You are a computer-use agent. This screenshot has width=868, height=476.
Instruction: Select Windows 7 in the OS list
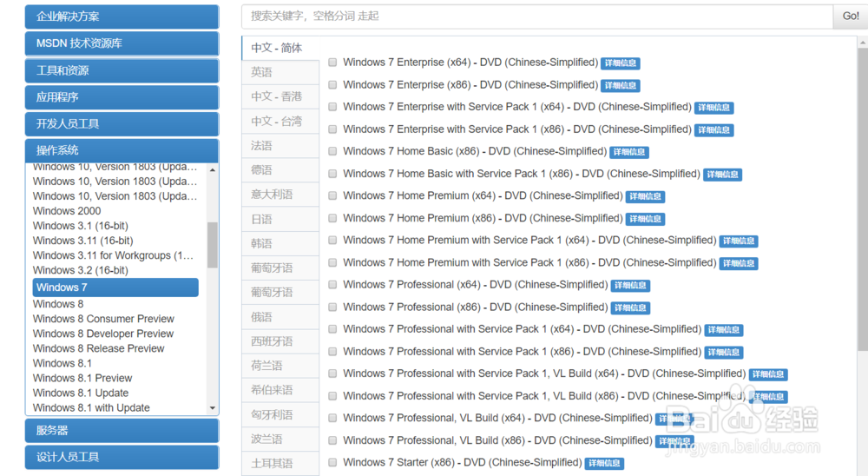[115, 288]
